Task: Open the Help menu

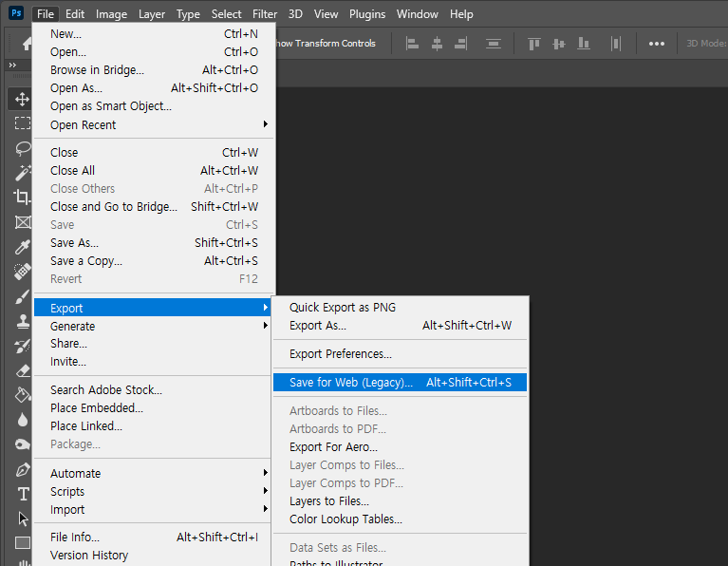Action: coord(461,14)
